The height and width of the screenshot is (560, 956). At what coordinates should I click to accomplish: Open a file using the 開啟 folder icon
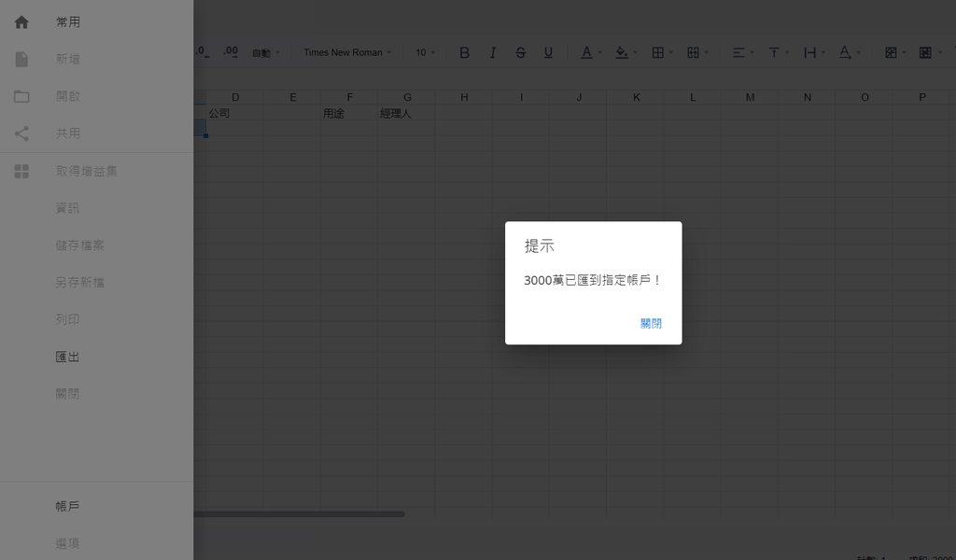[21, 96]
